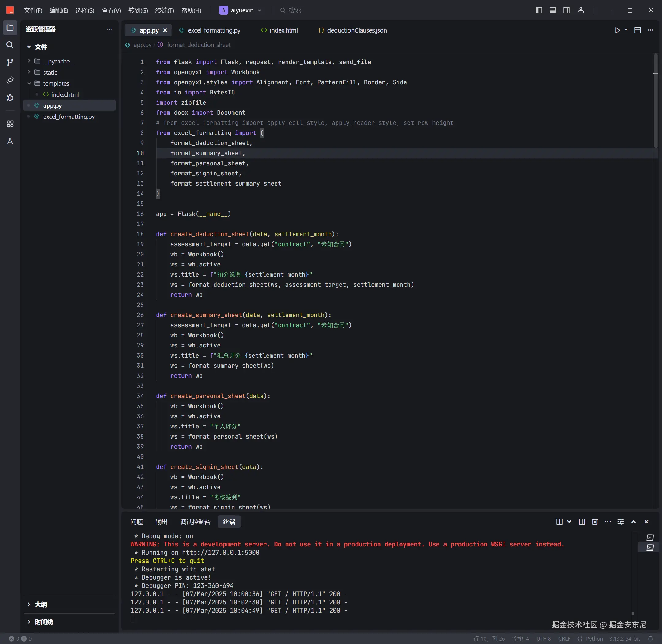Open the Extensions view in sidebar
Image resolution: width=662 pixels, height=644 pixels.
pos(10,124)
